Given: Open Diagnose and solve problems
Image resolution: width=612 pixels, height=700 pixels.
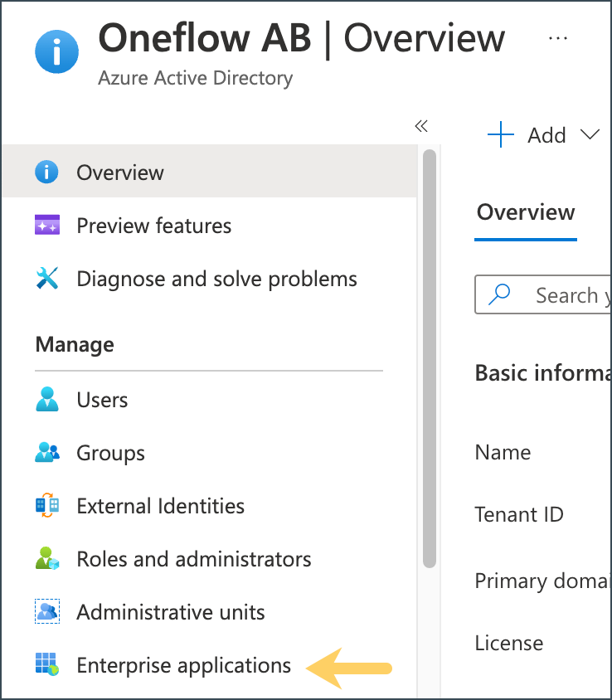Looking at the screenshot, I should point(217,279).
